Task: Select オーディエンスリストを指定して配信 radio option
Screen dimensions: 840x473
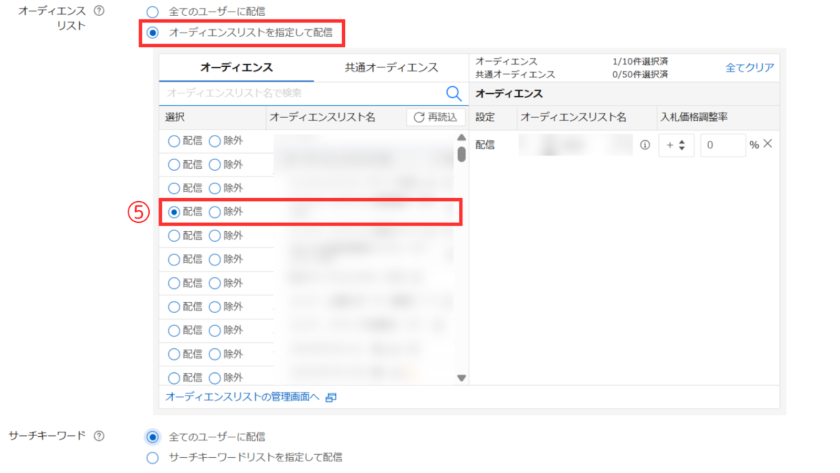Action: coord(153,33)
